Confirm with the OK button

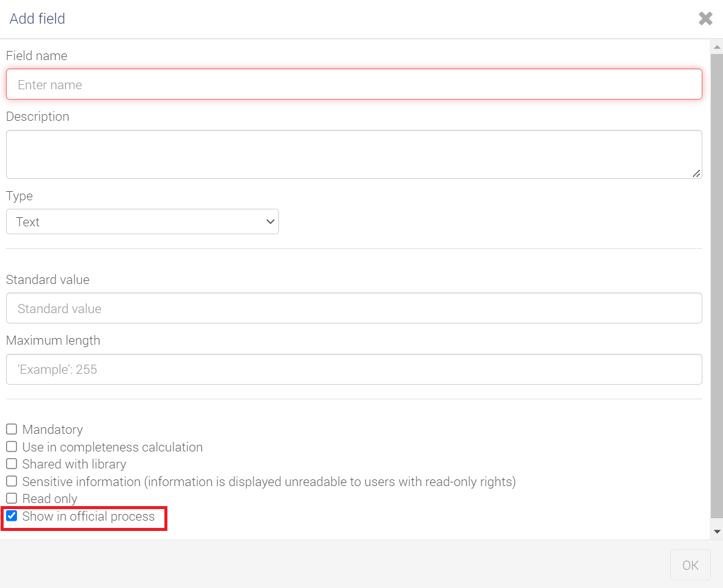coord(690,565)
